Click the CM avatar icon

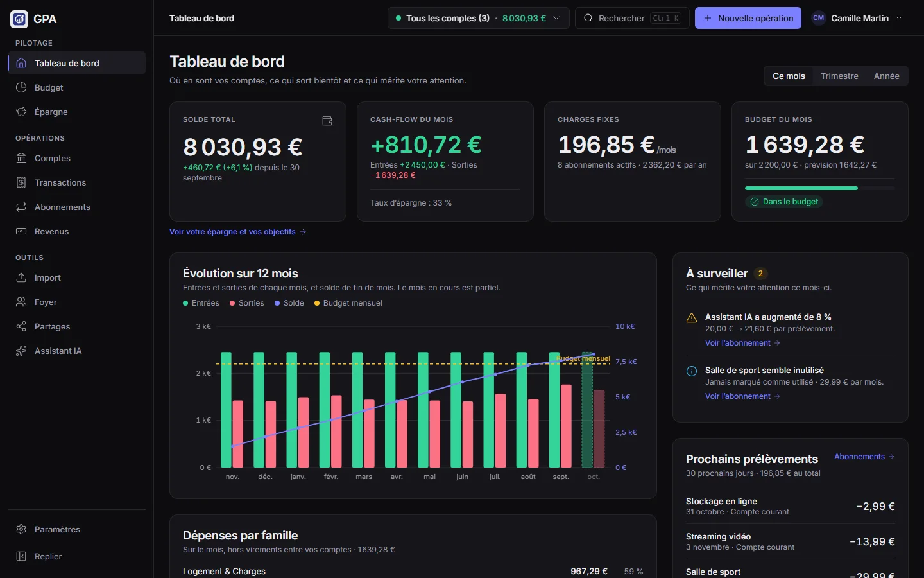coord(818,18)
